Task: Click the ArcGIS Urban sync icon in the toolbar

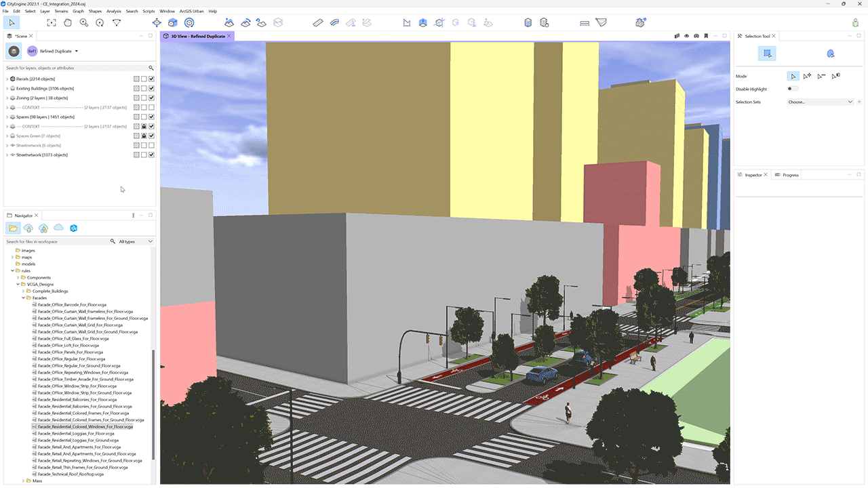Action: (640, 22)
